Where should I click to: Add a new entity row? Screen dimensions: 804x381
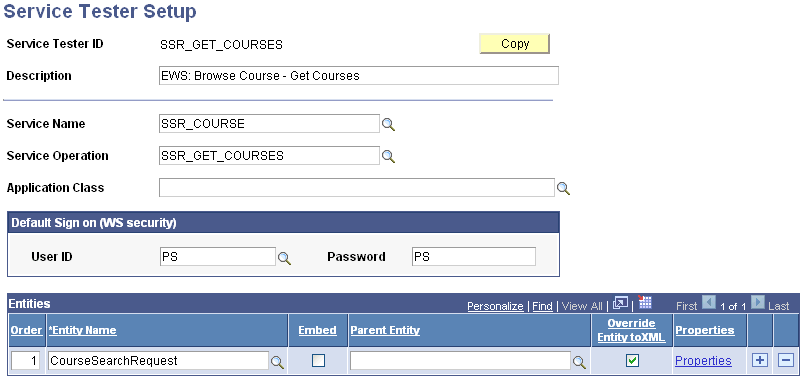point(760,360)
